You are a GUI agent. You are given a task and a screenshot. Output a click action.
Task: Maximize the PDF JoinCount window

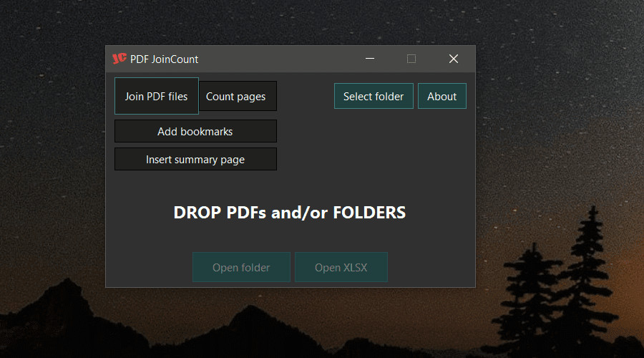pyautogui.click(x=411, y=59)
